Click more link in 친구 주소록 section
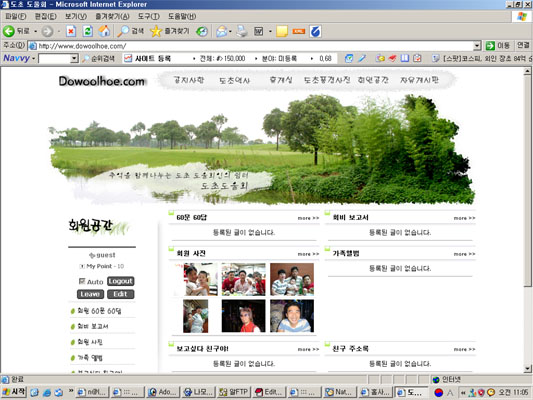Image resolution: width=533 pixels, height=400 pixels. pos(464,349)
